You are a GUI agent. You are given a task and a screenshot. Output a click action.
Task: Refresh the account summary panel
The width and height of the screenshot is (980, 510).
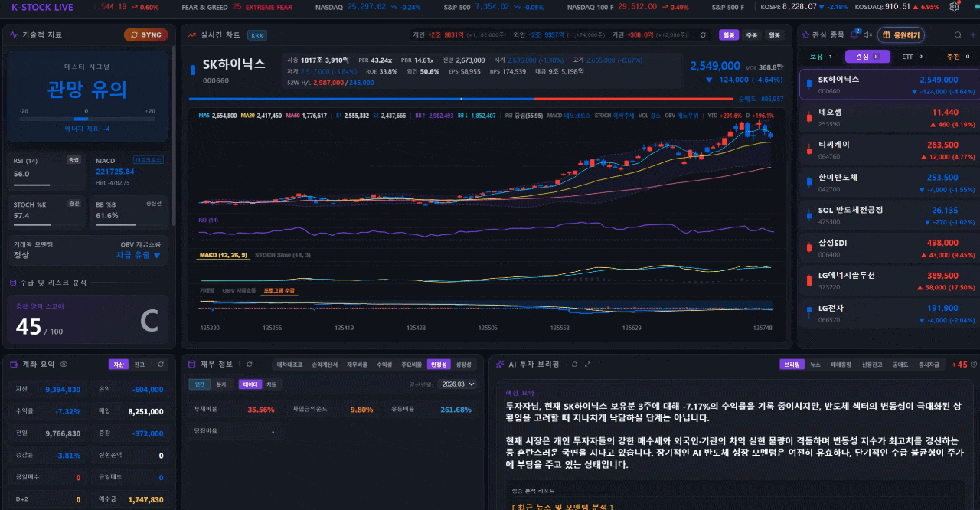pos(161,365)
